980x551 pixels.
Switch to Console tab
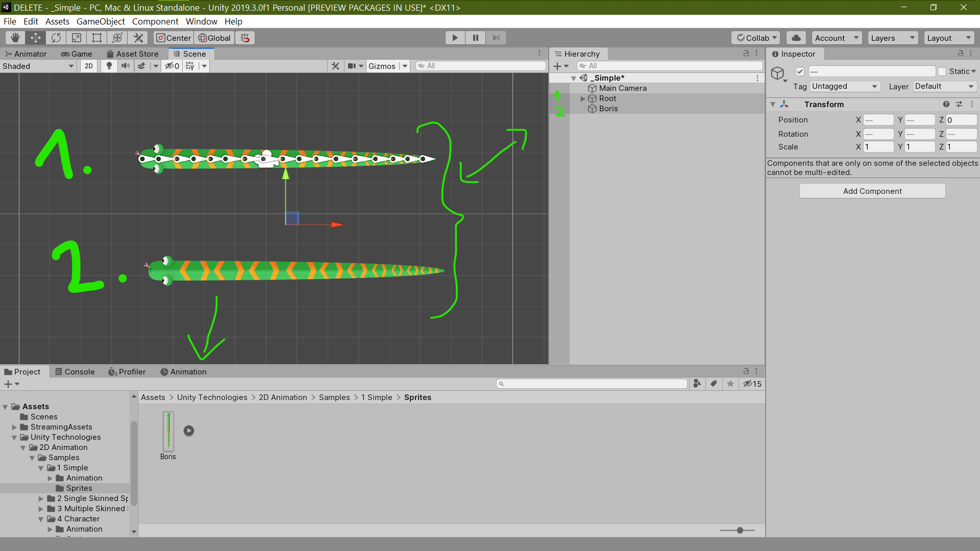75,372
